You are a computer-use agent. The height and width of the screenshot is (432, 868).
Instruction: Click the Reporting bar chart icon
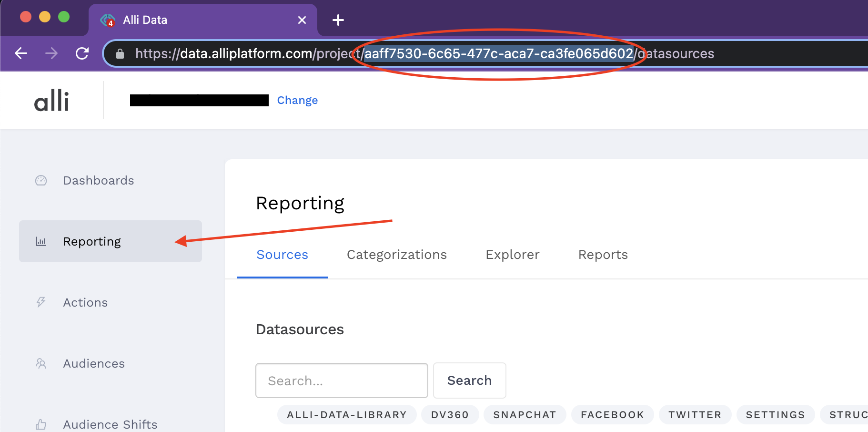[x=41, y=241]
